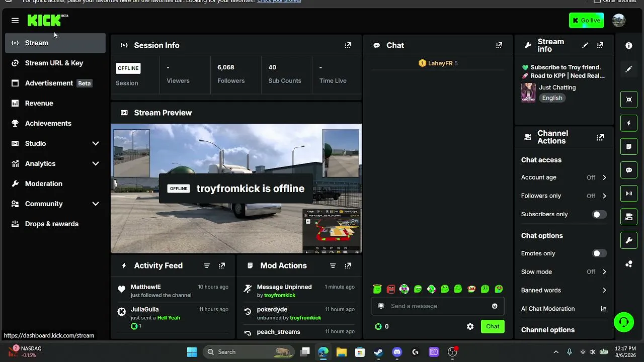
Task: Open the emoji picker in message box
Action: pos(495,306)
